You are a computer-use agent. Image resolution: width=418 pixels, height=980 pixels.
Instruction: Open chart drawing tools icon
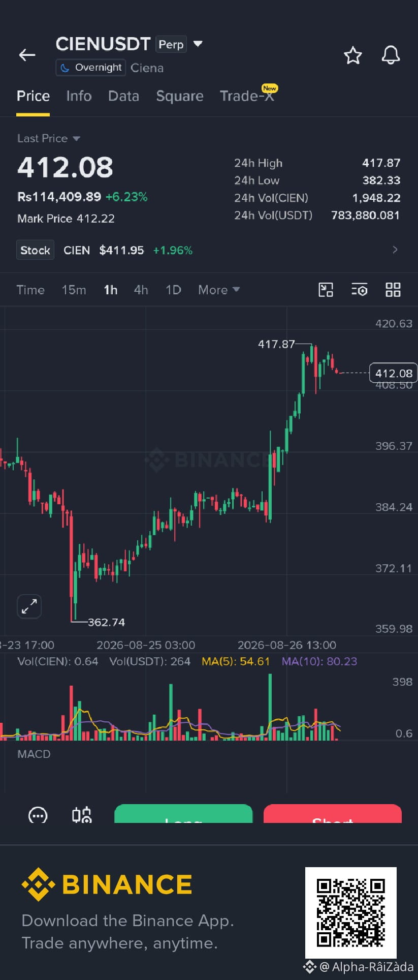tap(326, 290)
